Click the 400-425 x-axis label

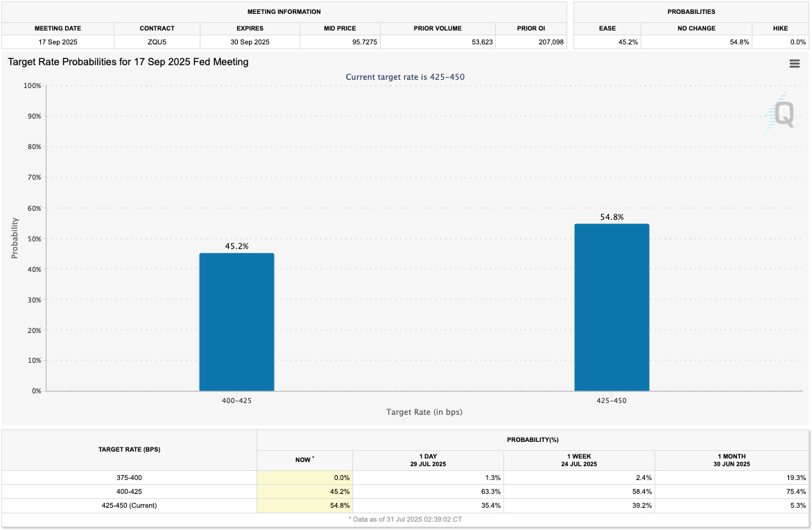click(x=236, y=400)
